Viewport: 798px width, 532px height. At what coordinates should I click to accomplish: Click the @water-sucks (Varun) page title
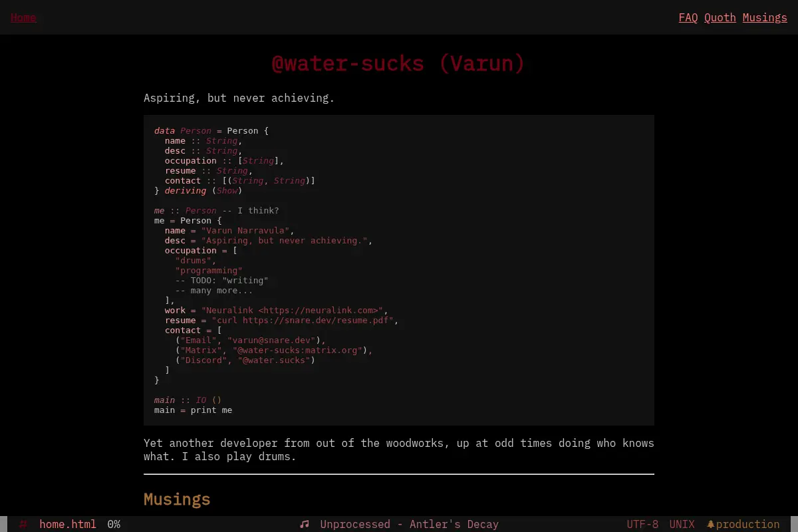(x=399, y=63)
